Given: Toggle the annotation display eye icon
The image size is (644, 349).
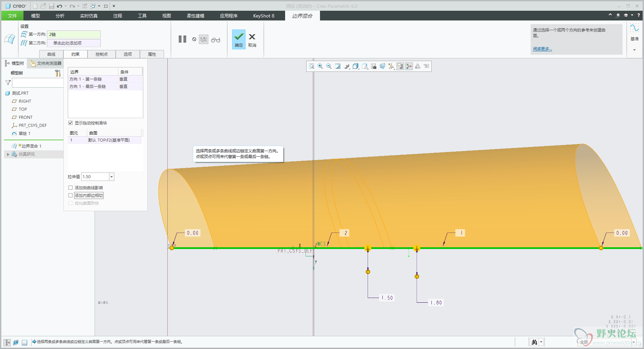Looking at the screenshot, I should (400, 66).
